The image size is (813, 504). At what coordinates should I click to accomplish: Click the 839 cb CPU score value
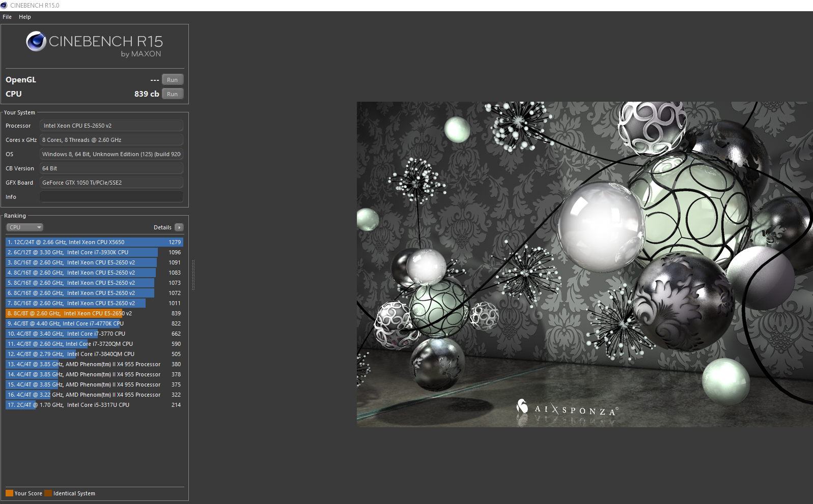[147, 94]
